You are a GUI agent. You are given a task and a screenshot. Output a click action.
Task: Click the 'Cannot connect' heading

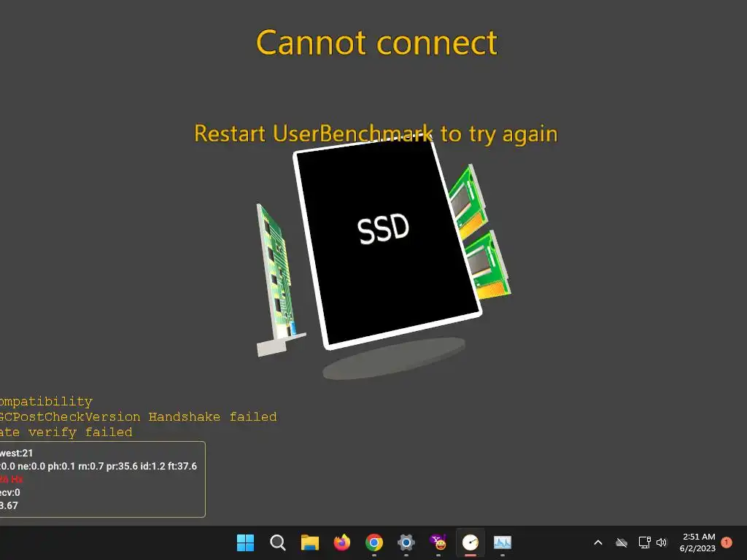pos(376,43)
